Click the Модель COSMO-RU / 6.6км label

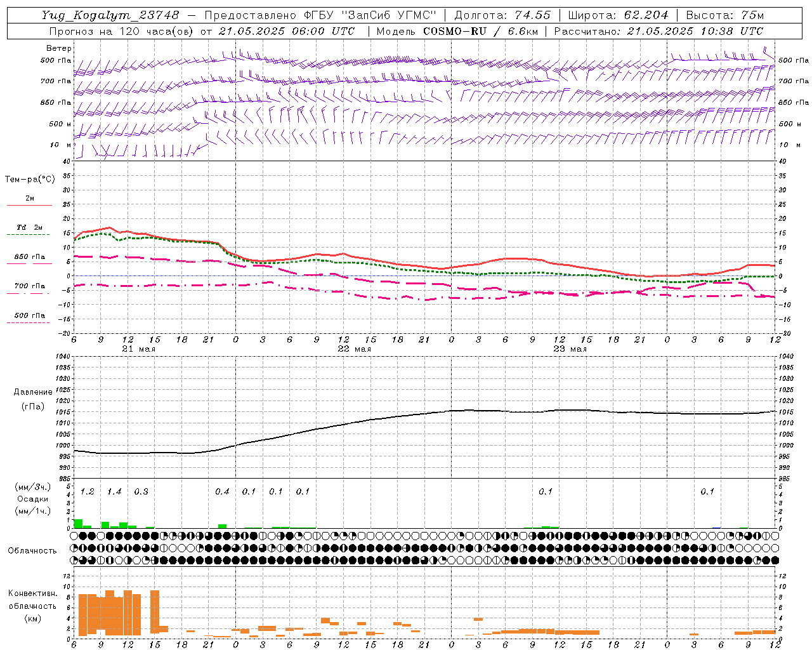point(457,31)
